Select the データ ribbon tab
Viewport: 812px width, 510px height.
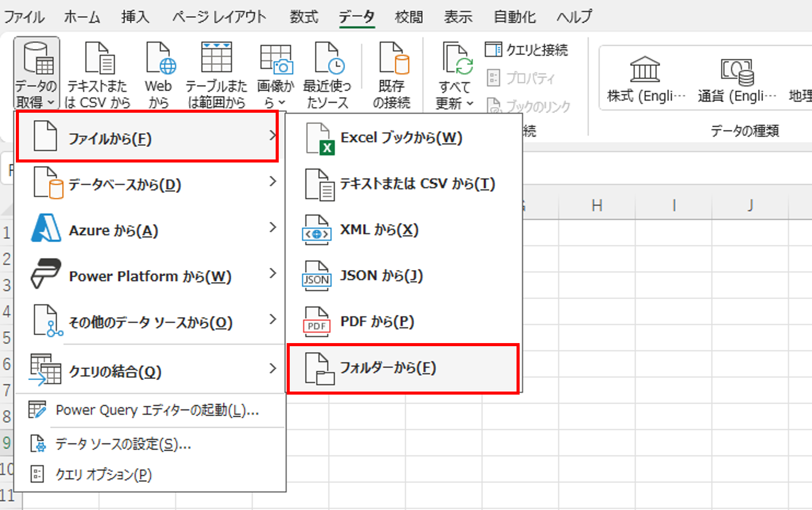pyautogui.click(x=357, y=17)
